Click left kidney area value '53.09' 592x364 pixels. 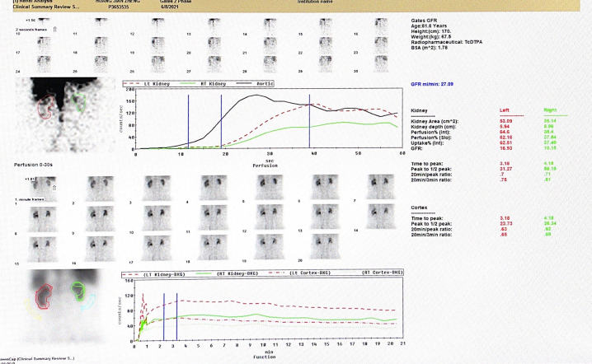(505, 121)
